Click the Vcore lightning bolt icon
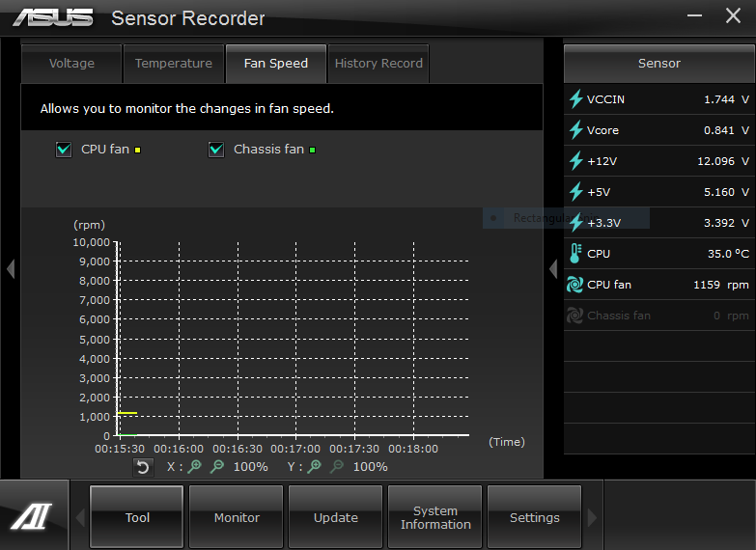This screenshot has width=756, height=550. (x=575, y=129)
